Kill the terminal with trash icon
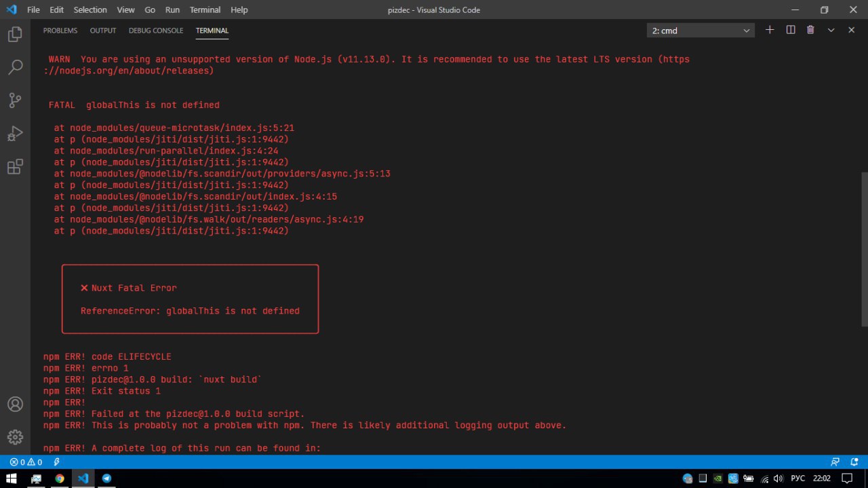This screenshot has height=488, width=868. (x=810, y=30)
